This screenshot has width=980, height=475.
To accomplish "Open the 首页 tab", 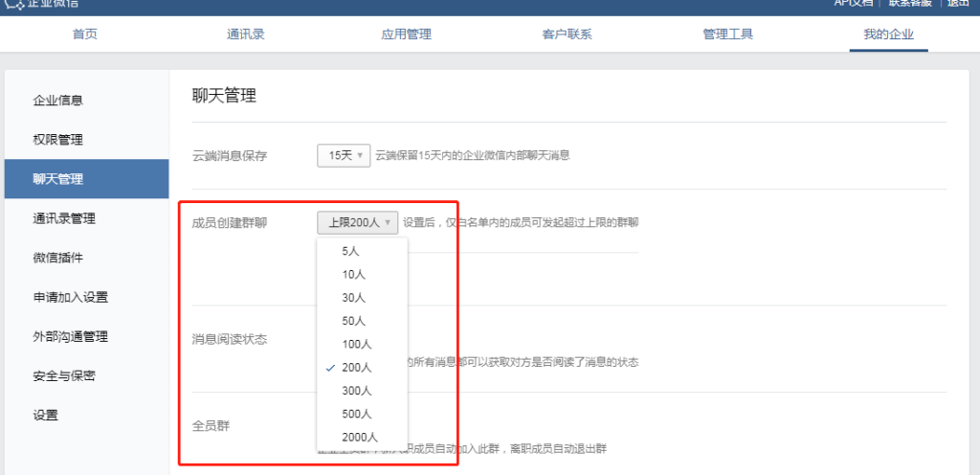I will (x=85, y=34).
